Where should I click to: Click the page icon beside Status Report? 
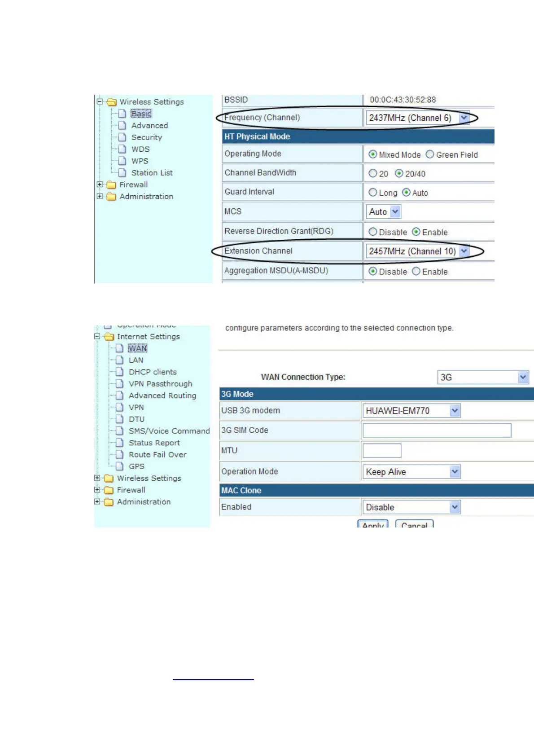tap(119, 443)
